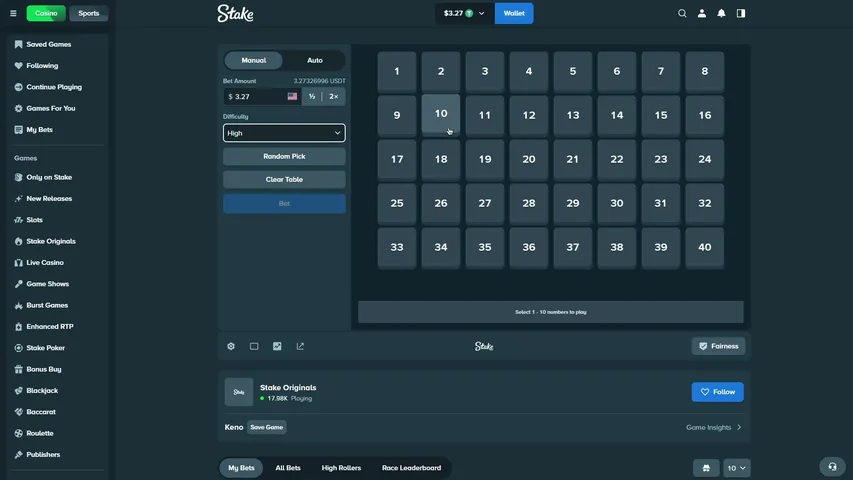Switch to Casino section
This screenshot has height=480, width=853.
(x=46, y=13)
